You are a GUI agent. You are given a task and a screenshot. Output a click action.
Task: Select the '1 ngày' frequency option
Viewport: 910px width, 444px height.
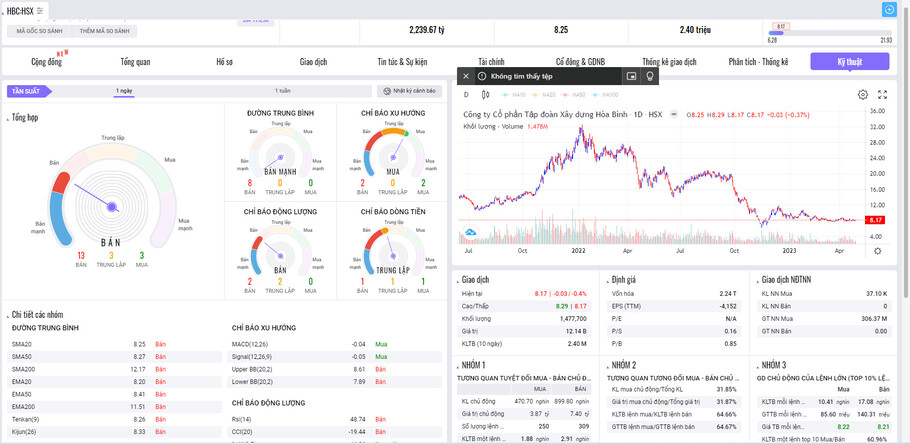124,91
